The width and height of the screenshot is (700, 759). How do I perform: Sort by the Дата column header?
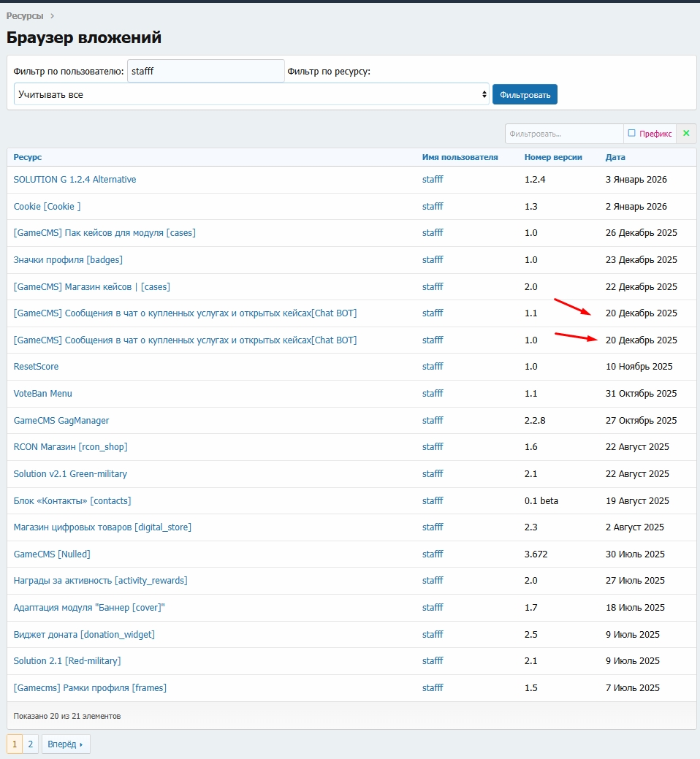pos(615,157)
